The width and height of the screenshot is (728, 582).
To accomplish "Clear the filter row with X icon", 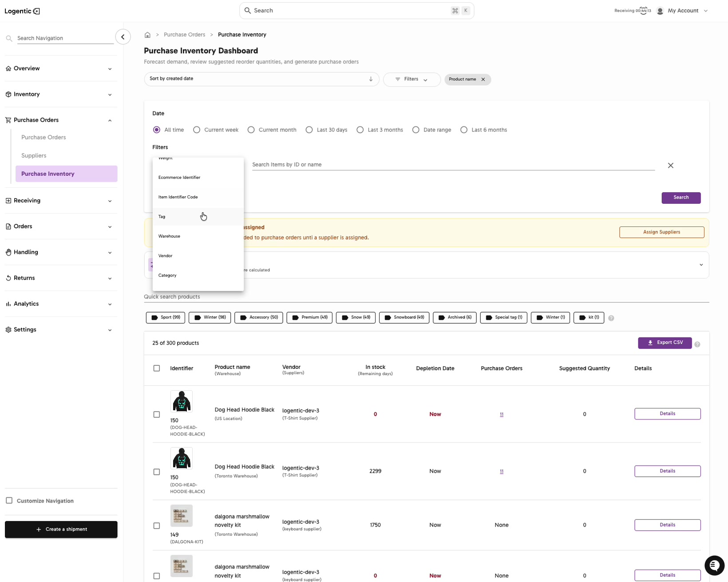I will tap(670, 165).
